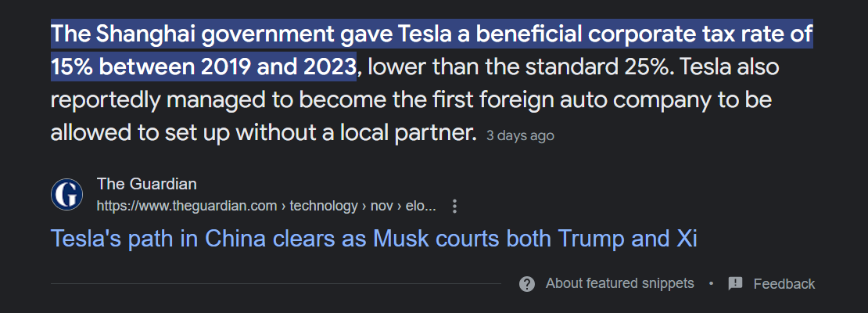Click the lower than the standard 25% text
The width and height of the screenshot is (868, 313).
pos(518,67)
